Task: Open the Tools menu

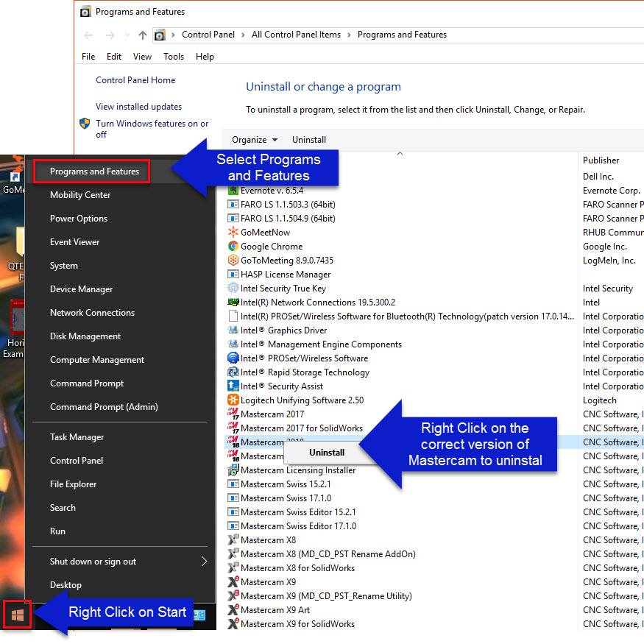Action: (x=174, y=57)
